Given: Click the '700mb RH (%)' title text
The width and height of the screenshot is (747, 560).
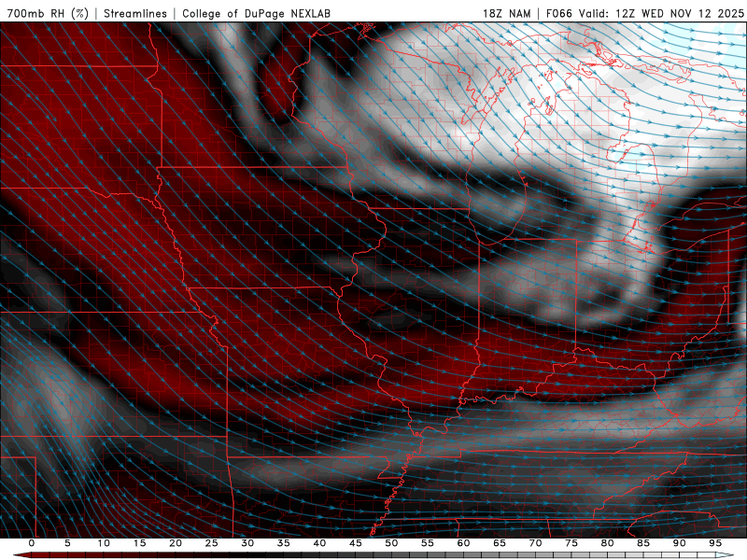Looking at the screenshot, I should coord(48,13).
